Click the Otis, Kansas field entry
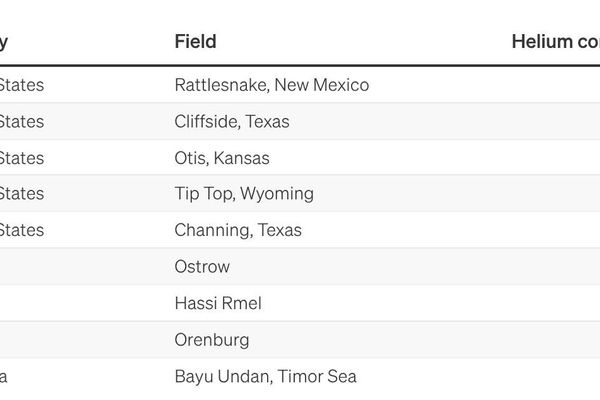This screenshot has width=600, height=400. pos(221,158)
